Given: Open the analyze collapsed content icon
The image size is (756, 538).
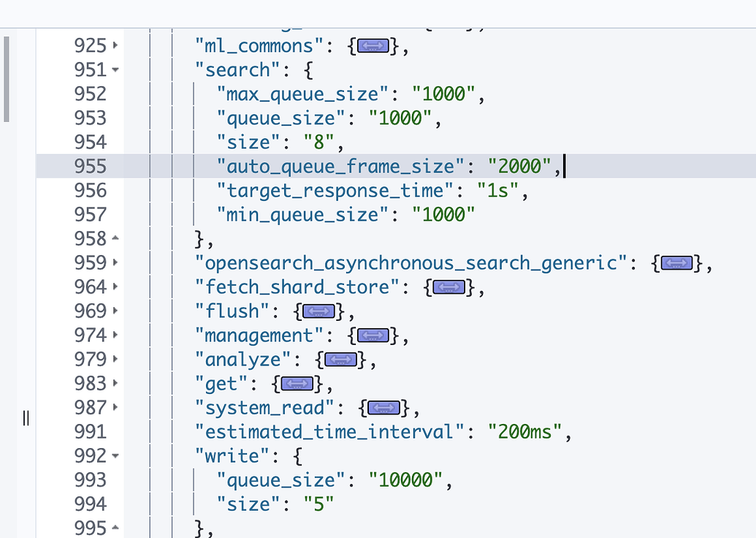Looking at the screenshot, I should pyautogui.click(x=340, y=359).
